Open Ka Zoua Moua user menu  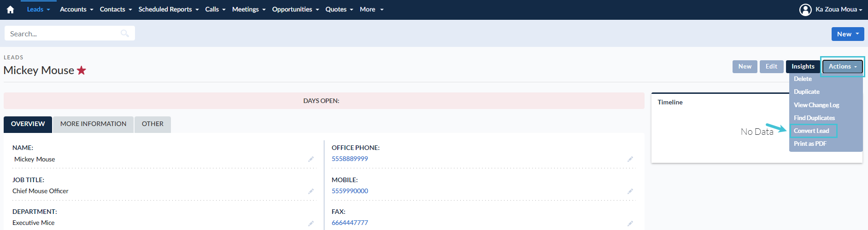point(839,9)
